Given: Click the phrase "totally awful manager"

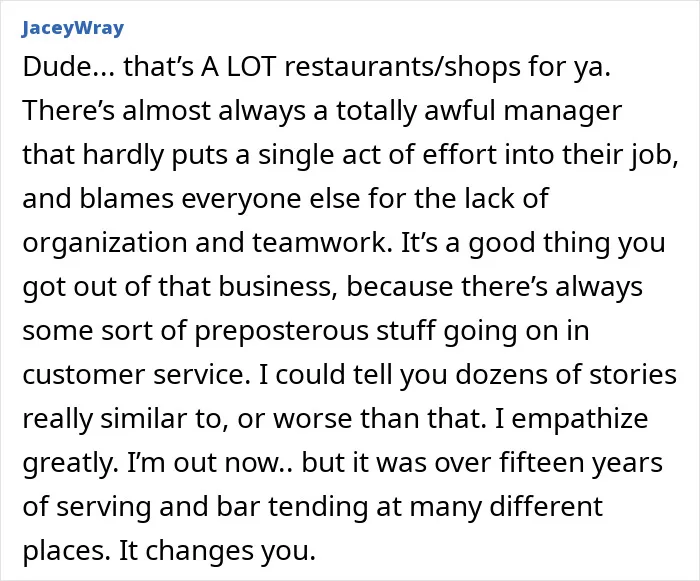Looking at the screenshot, I should (479, 111).
